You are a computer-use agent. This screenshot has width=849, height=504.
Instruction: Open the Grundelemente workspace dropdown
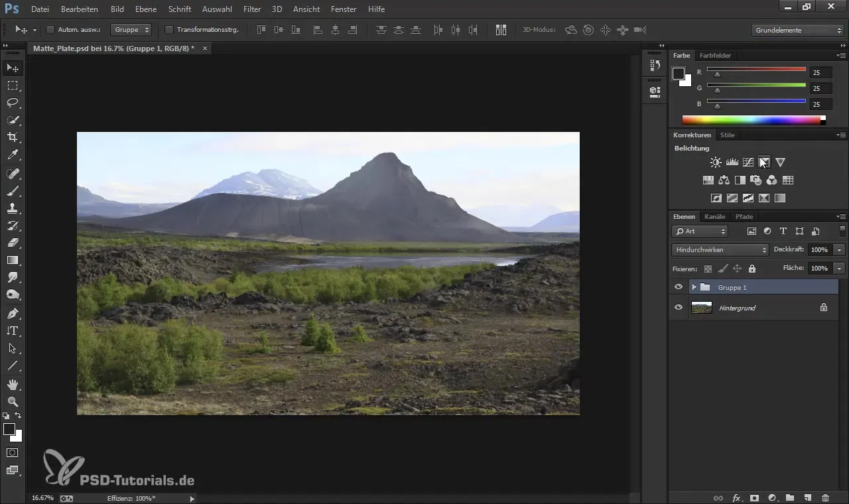click(x=799, y=30)
